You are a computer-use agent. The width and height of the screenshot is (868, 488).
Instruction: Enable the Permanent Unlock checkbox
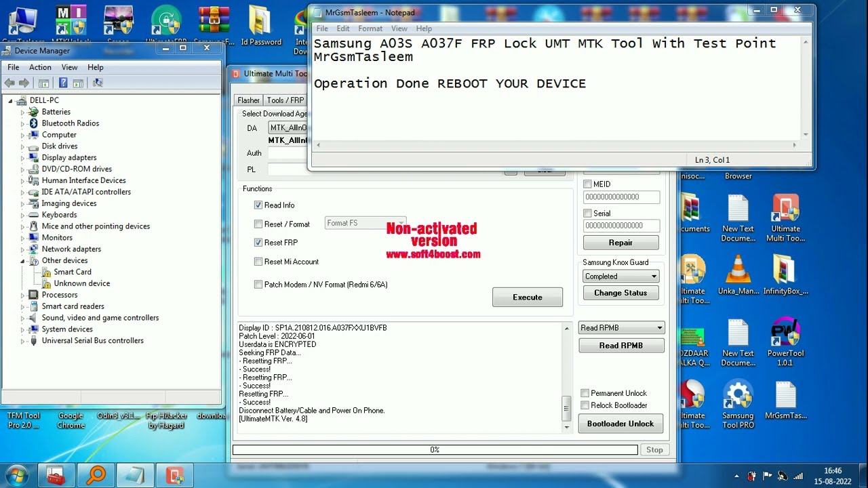585,393
